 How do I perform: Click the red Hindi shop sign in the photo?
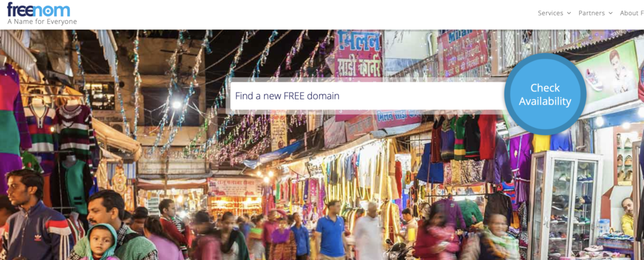point(358,54)
